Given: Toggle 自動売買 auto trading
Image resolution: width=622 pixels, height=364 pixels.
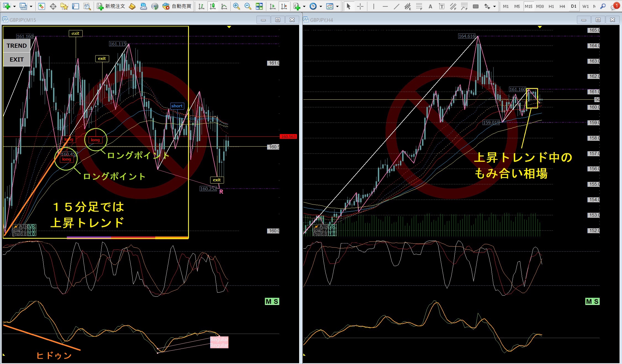Looking at the screenshot, I should point(177,6).
